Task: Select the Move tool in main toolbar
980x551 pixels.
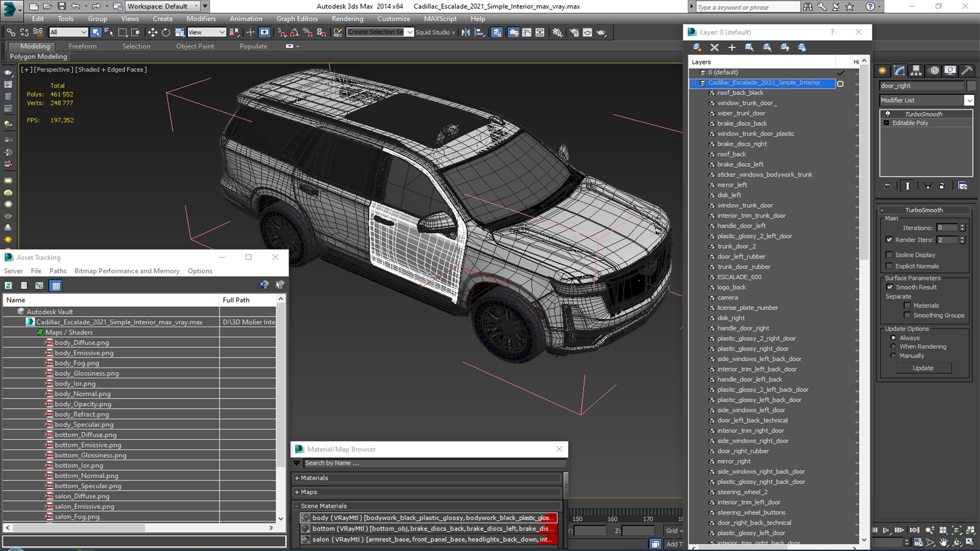Action: 153,32
